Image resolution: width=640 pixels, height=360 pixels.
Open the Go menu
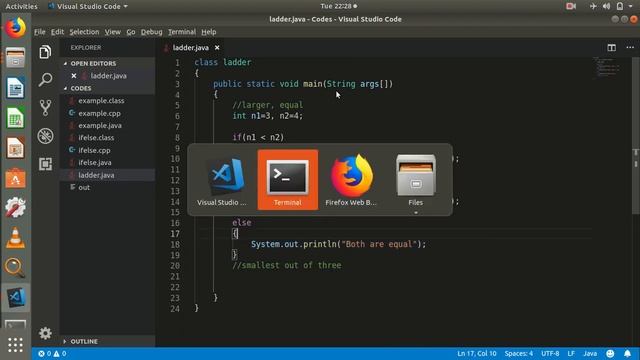tap(131, 32)
